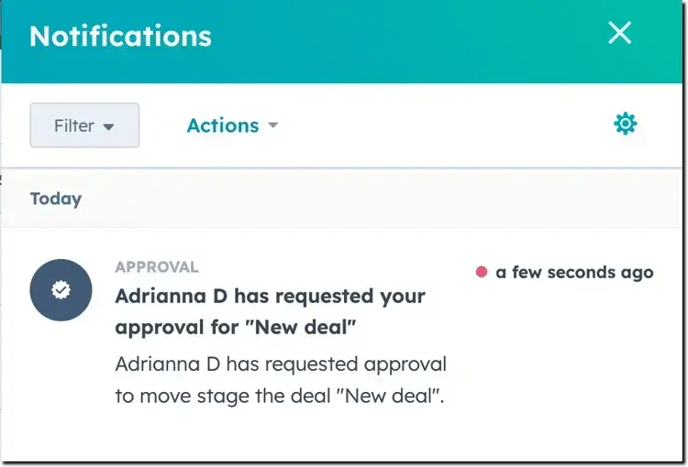
Task: Click the APPROVAL category label
Action: 156,267
